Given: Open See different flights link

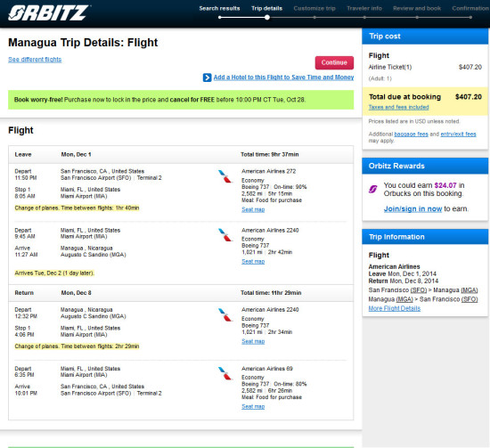Looking at the screenshot, I should 35,60.
